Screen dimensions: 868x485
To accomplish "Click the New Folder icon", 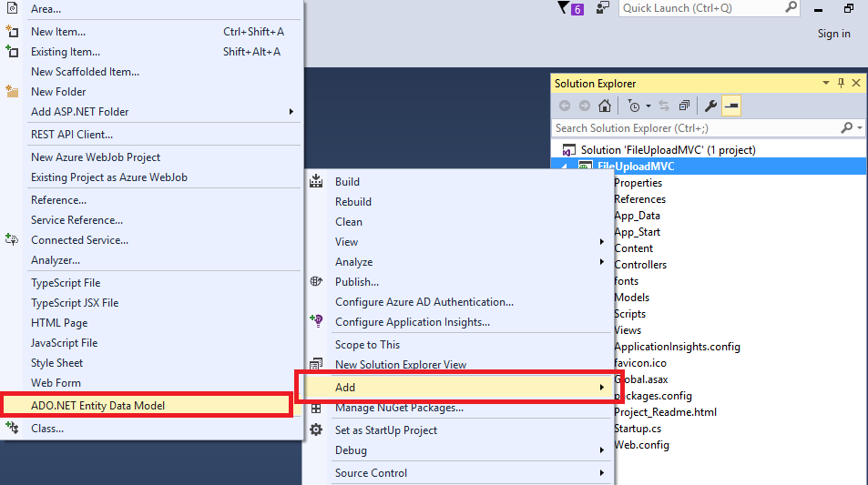I will click(x=12, y=91).
